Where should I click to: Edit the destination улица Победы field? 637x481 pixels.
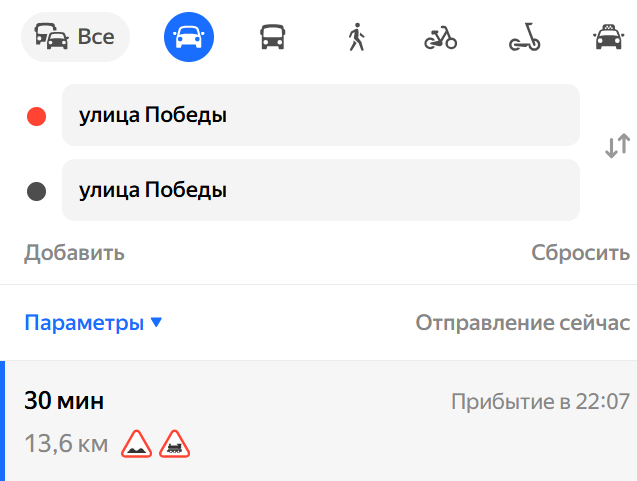coord(320,189)
